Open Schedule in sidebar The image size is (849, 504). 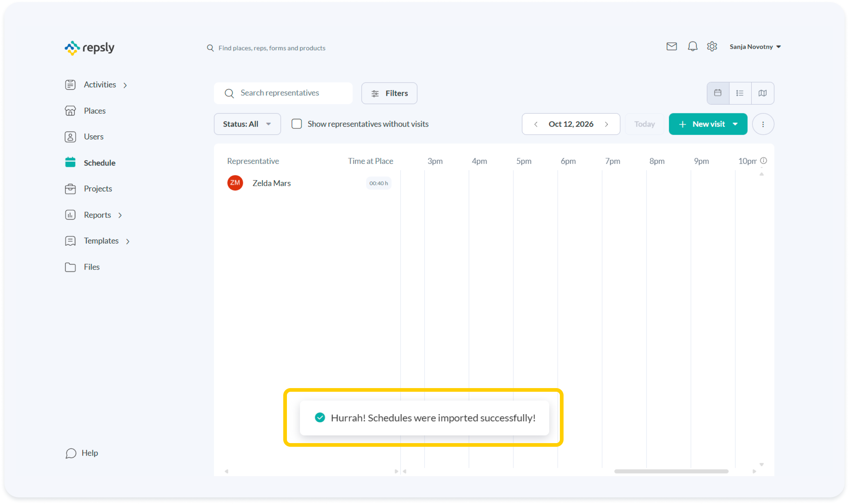90,162
